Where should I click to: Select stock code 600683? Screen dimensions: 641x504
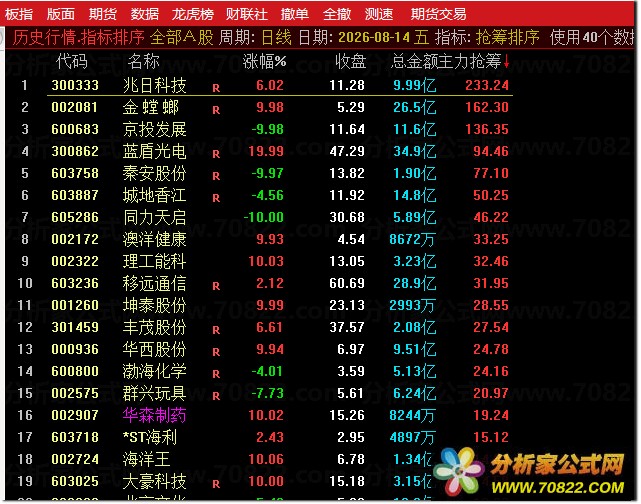pyautogui.click(x=75, y=129)
